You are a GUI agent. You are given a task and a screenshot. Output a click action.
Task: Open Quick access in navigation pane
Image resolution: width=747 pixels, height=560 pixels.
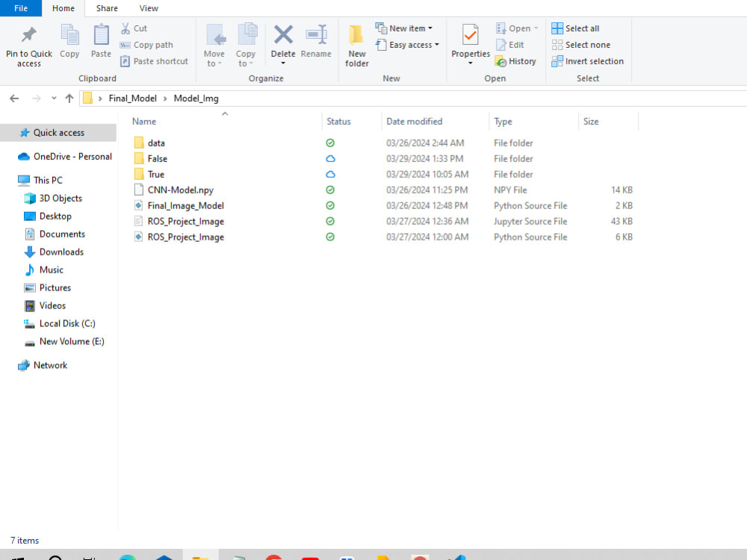pyautogui.click(x=58, y=133)
